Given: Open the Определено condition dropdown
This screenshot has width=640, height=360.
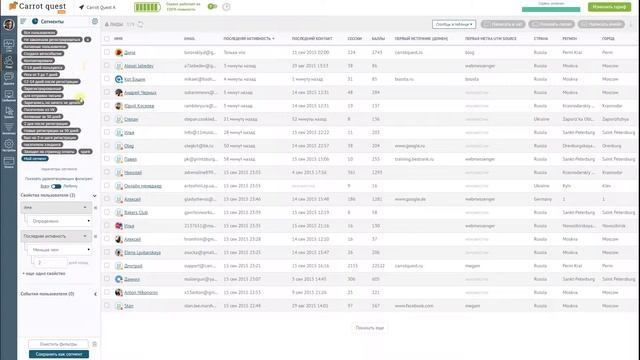Looking at the screenshot, I should (59, 221).
